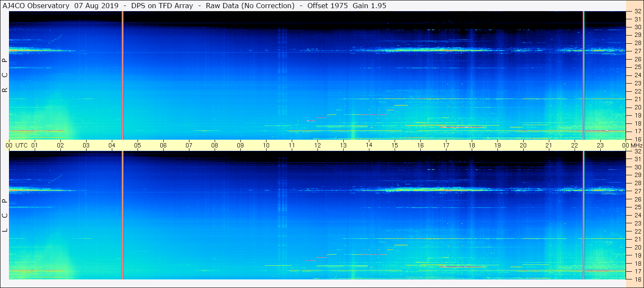Click the 09 hour tick label
This screenshot has height=288, width=644.
240,145
